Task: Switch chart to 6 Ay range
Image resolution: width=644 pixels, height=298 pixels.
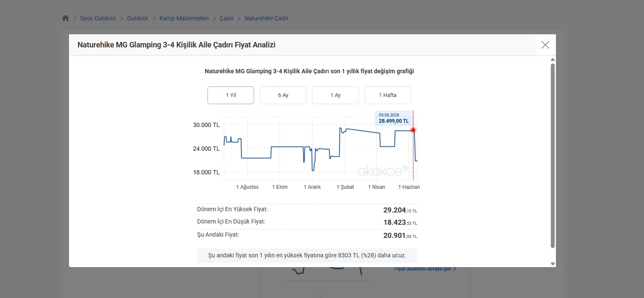Action: (283, 95)
